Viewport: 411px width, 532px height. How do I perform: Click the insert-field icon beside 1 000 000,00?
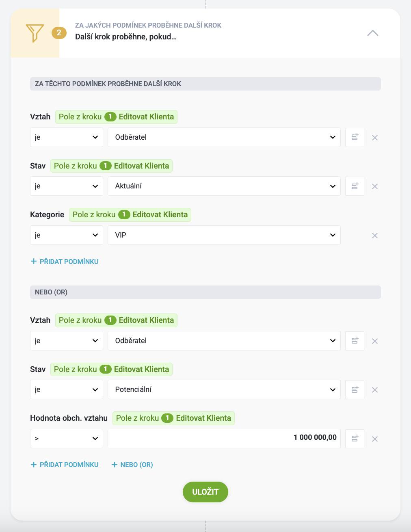pos(355,439)
